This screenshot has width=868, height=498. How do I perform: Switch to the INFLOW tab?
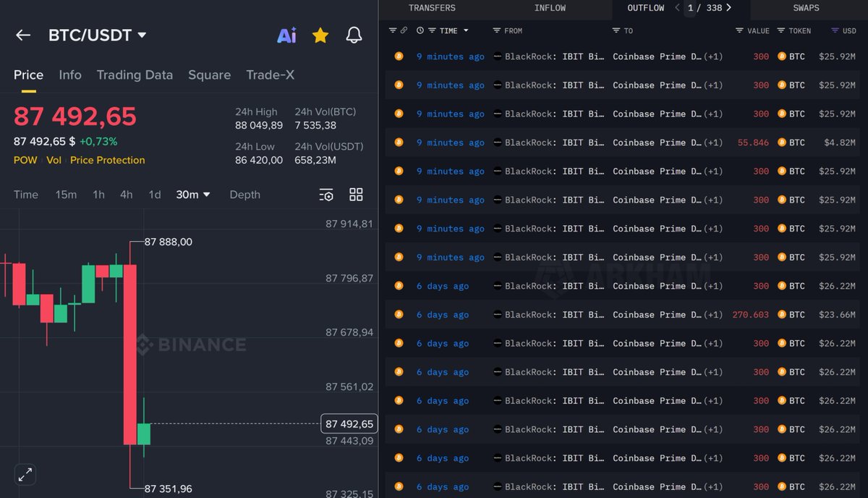point(550,8)
